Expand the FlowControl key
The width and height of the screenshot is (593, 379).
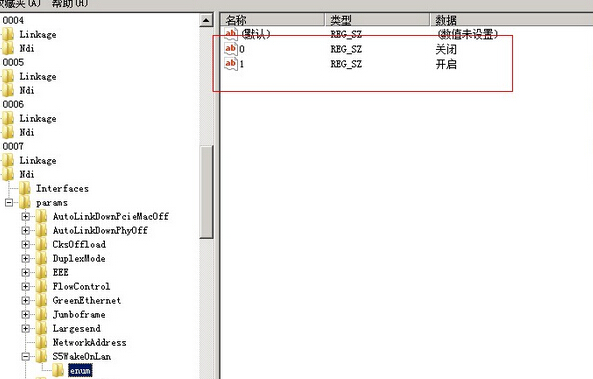(x=26, y=286)
